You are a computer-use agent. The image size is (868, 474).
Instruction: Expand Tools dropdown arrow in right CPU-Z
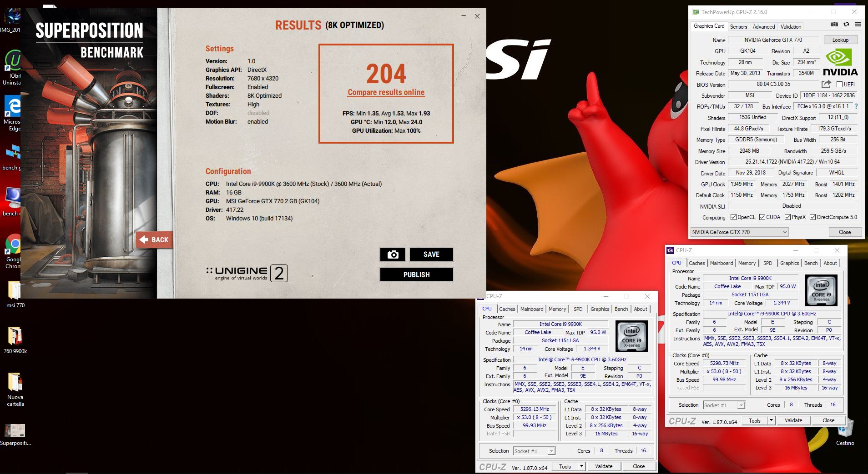tap(771, 420)
